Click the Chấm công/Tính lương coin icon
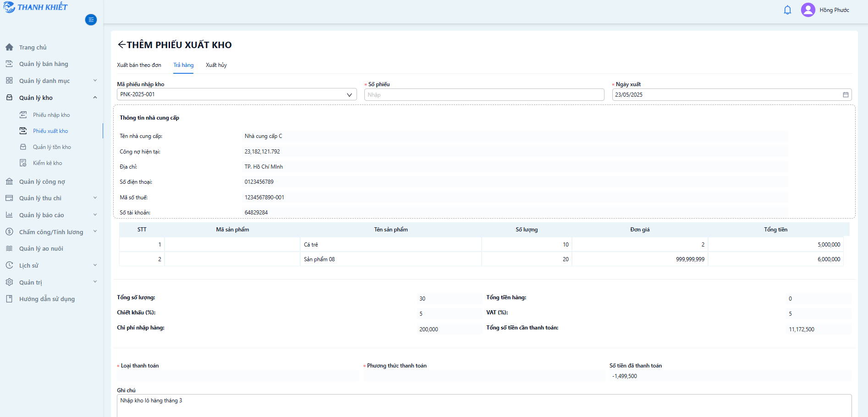This screenshot has width=868, height=417. (9, 232)
